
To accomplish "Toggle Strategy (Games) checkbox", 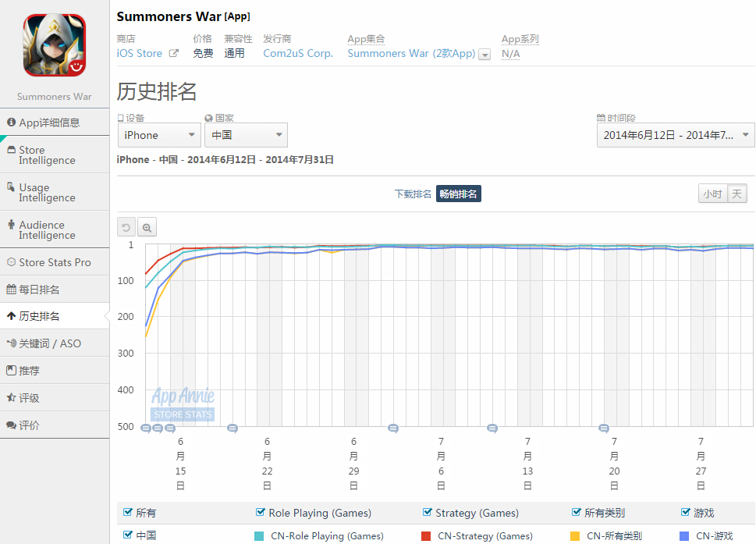I will pos(428,512).
